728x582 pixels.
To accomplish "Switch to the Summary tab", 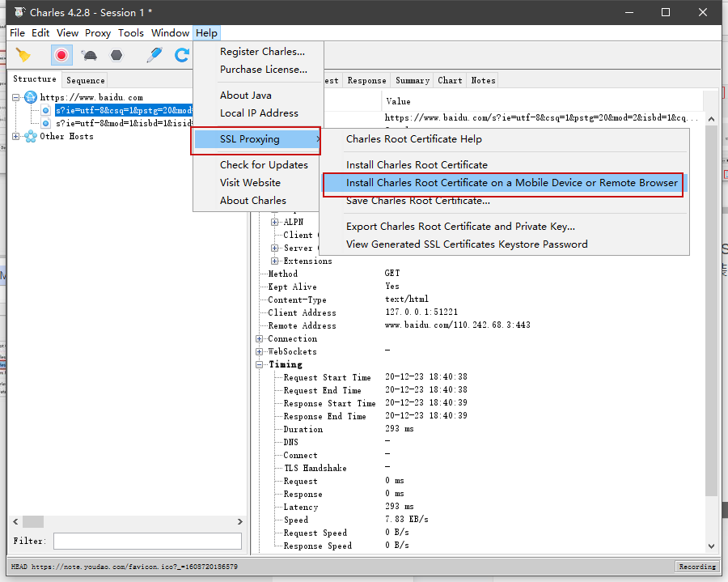I will point(413,80).
